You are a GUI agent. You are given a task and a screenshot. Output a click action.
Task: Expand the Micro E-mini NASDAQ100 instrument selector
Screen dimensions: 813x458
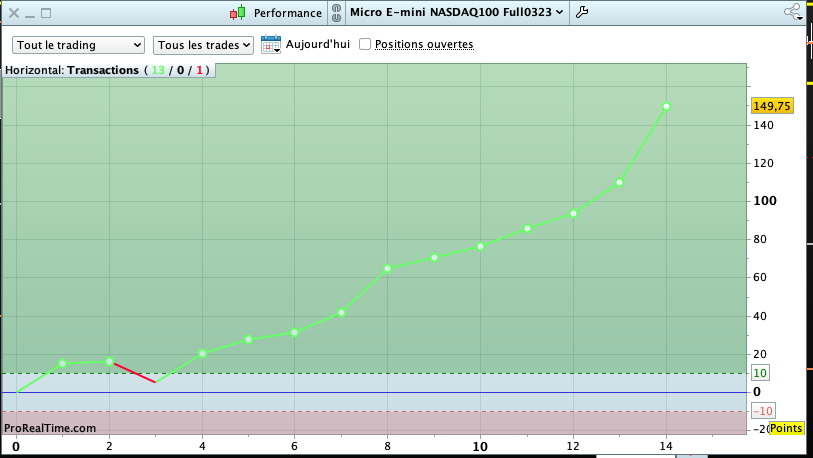coord(457,12)
